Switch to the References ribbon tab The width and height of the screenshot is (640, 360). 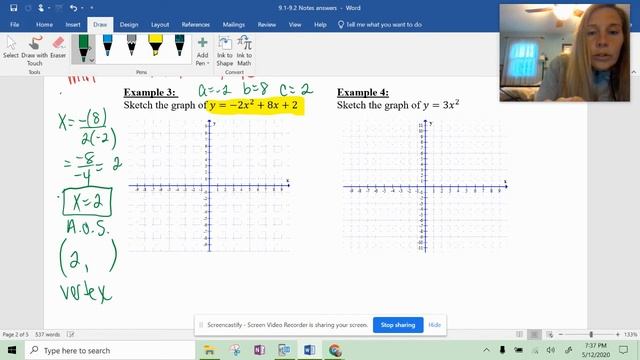(x=196, y=24)
